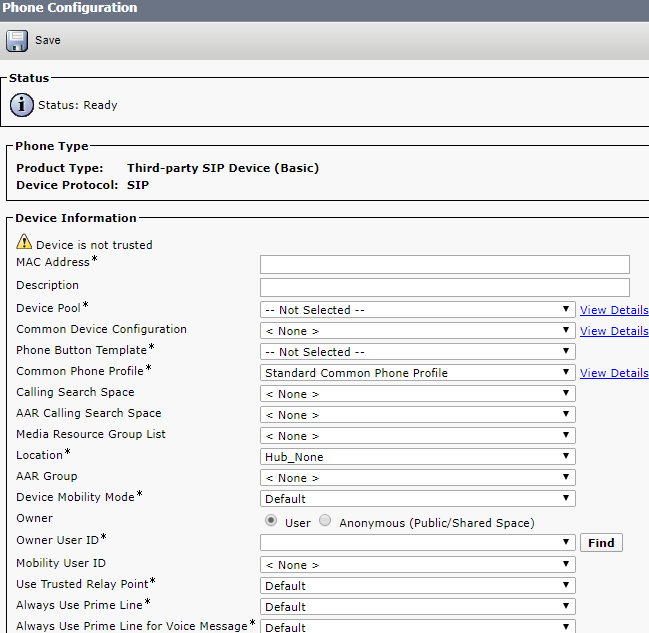This screenshot has width=649, height=633.
Task: Click the Save floppy disk icon
Action: point(17,41)
